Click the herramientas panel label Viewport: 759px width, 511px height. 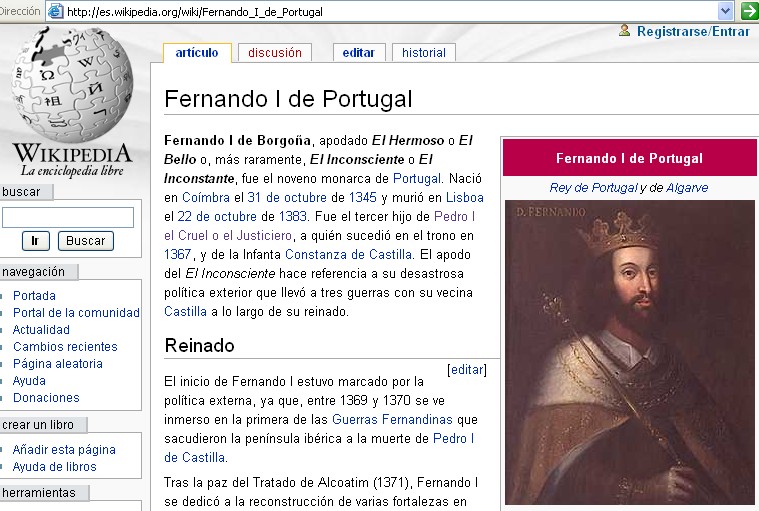tap(39, 493)
